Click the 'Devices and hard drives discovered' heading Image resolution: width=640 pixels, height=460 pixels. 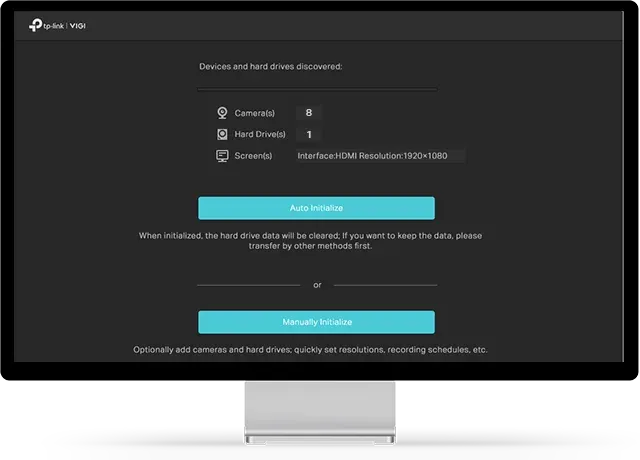click(271, 67)
